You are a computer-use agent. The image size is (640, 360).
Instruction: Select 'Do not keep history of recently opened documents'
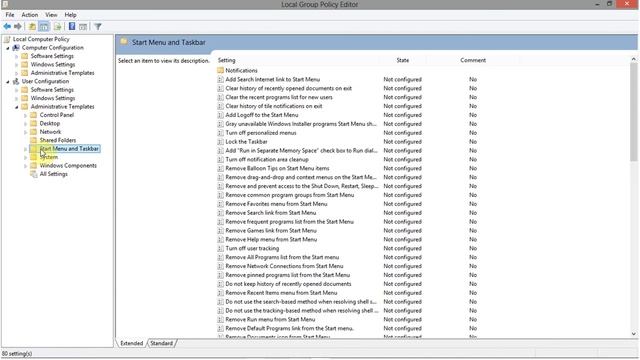[288, 284]
